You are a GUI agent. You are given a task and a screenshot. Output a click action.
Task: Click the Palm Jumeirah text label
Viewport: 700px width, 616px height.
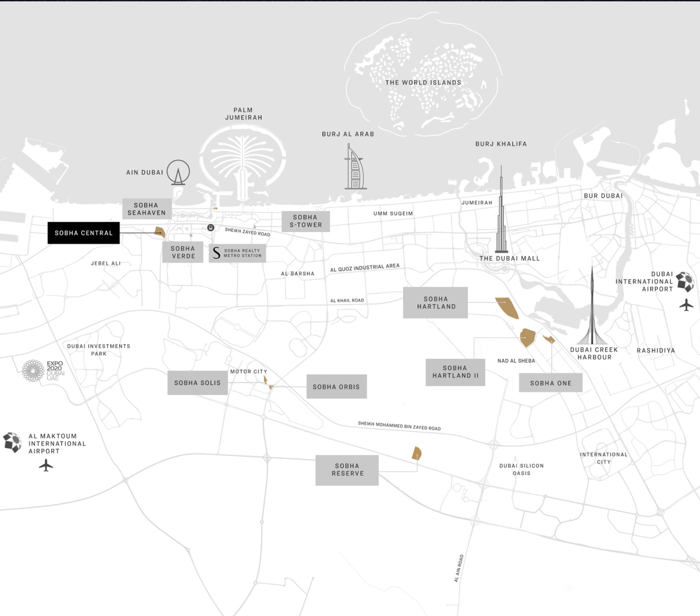[243, 114]
